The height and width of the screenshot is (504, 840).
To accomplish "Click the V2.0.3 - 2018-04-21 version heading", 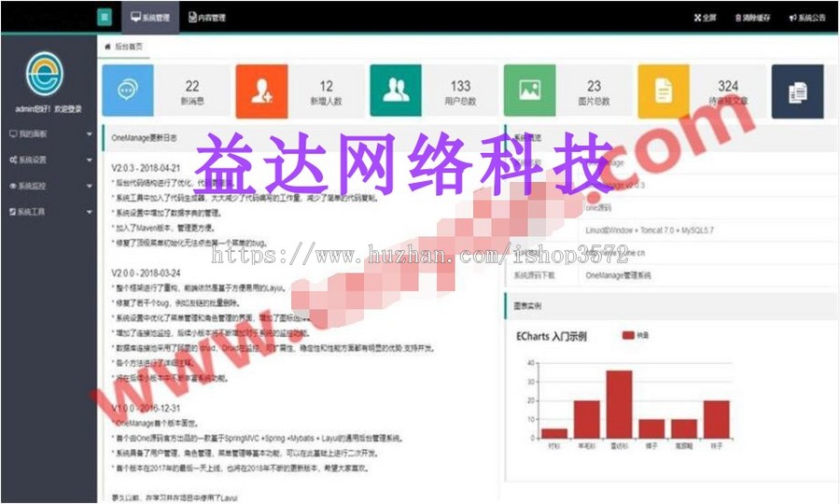I will pyautogui.click(x=146, y=168).
